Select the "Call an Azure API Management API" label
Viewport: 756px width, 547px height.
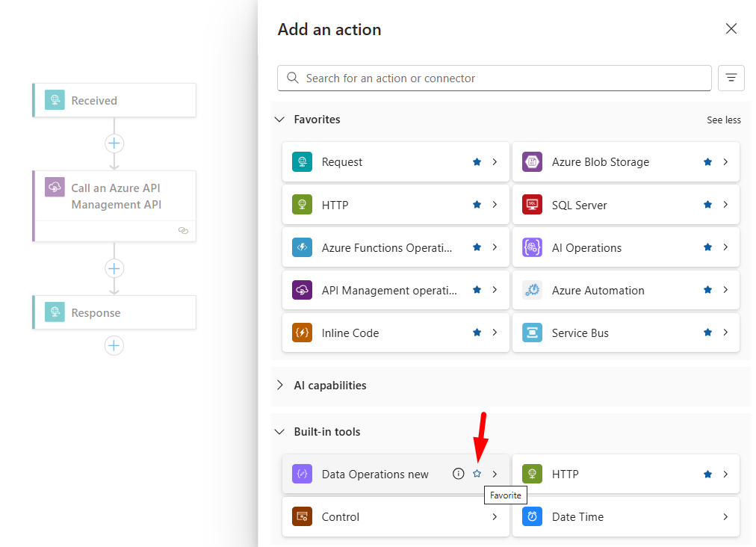117,197
